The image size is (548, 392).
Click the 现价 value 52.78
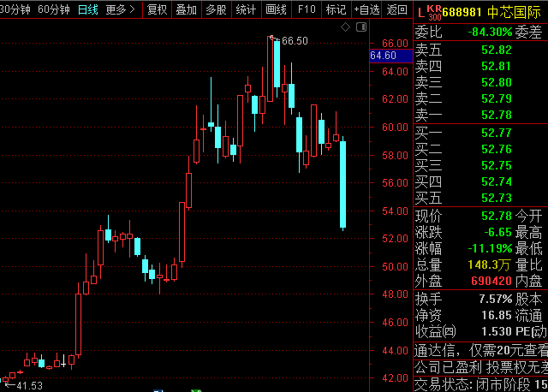point(497,216)
